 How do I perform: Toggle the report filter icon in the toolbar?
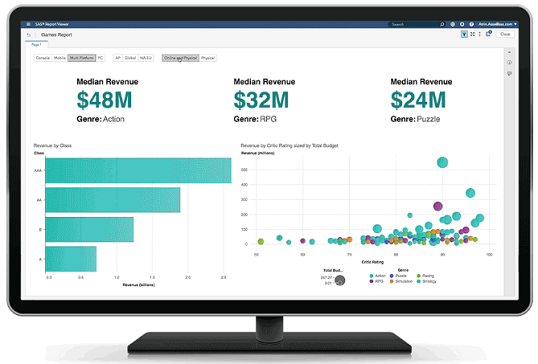click(464, 34)
